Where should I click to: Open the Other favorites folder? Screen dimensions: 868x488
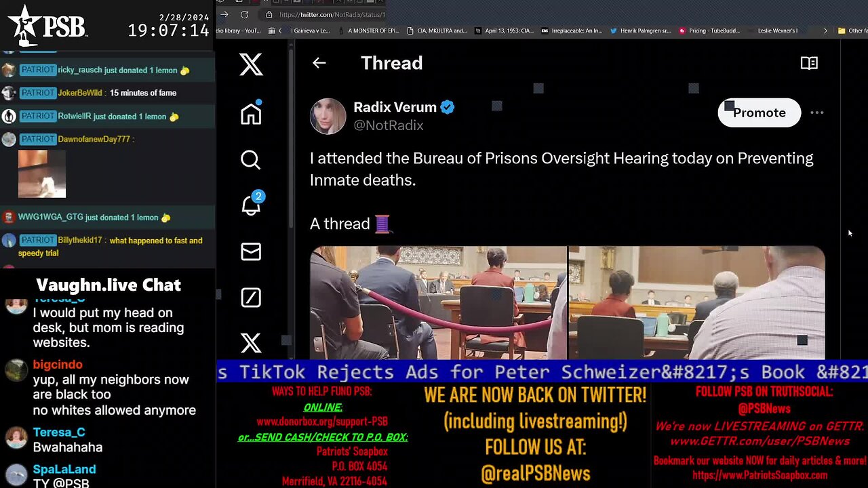(x=852, y=30)
